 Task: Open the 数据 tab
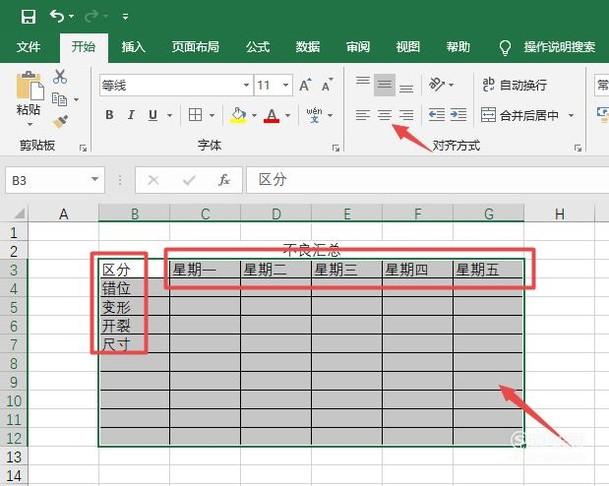308,47
